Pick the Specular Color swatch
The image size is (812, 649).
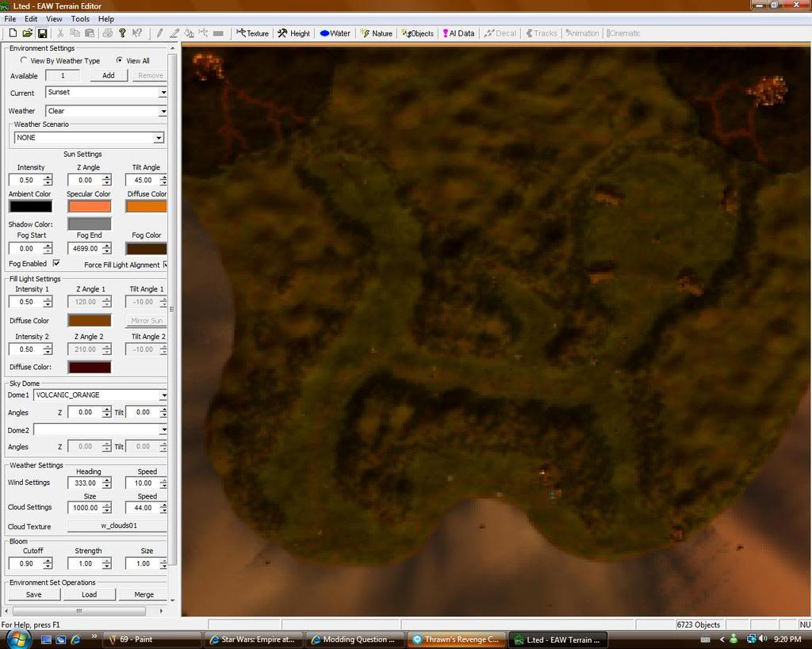click(x=89, y=206)
